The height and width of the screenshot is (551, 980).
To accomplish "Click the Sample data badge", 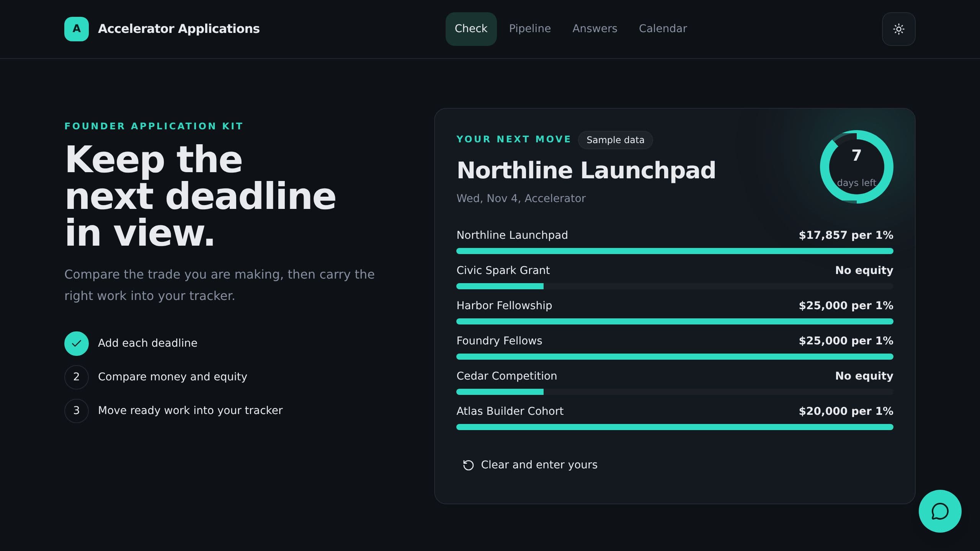I will click(x=615, y=140).
